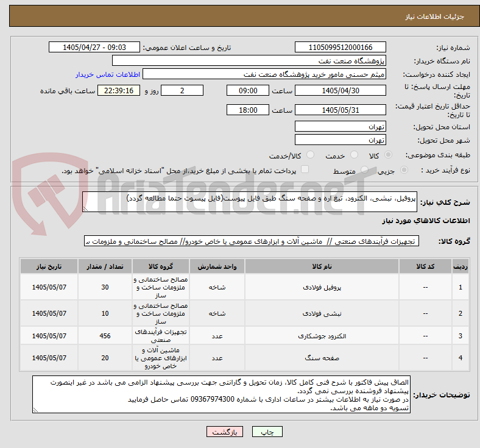The height and width of the screenshot is (448, 480).
Task: Click the delivery city field تهران
Action: click(340, 140)
